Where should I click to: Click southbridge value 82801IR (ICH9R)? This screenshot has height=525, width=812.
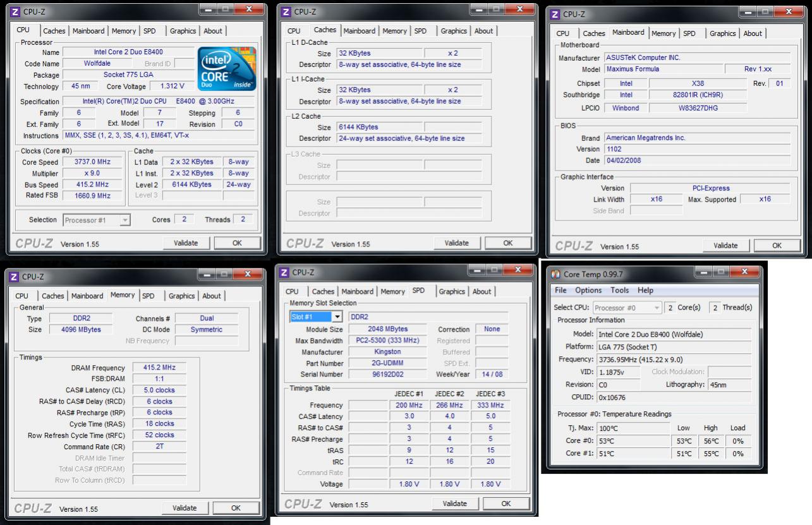[698, 95]
